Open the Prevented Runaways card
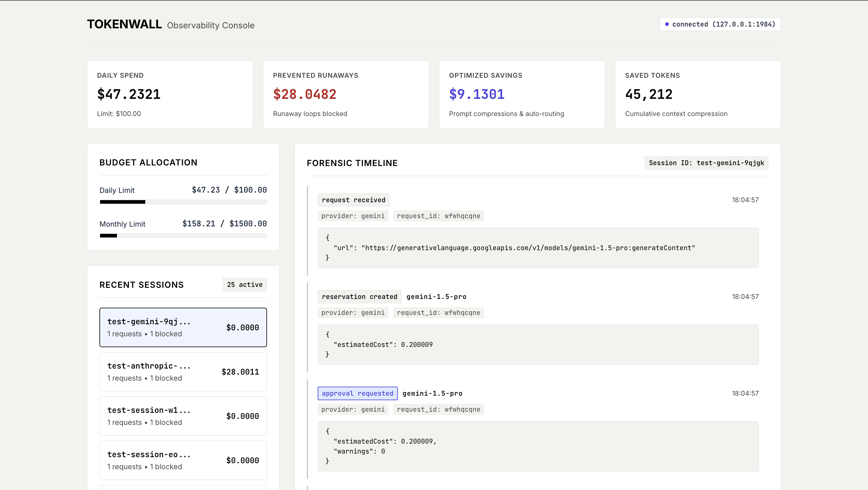Image resolution: width=868 pixels, height=490 pixels. (346, 95)
